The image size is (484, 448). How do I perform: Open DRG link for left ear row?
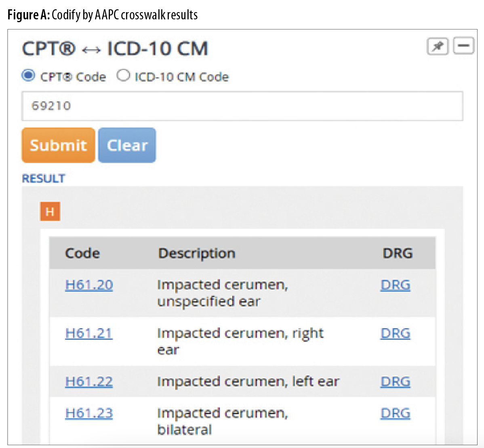395,381
